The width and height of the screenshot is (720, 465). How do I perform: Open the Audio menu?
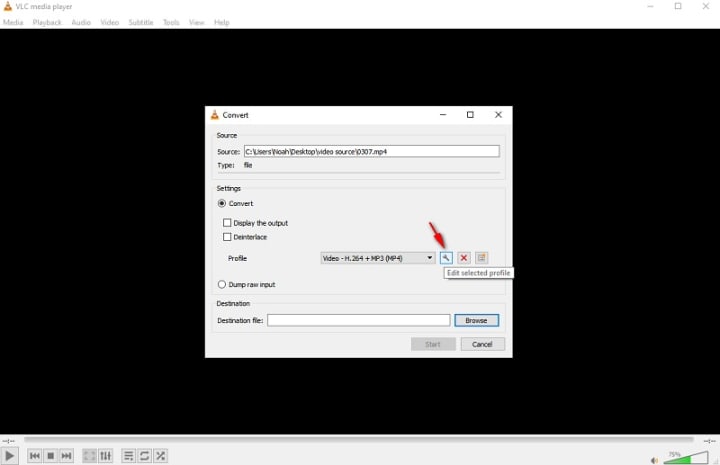point(81,22)
